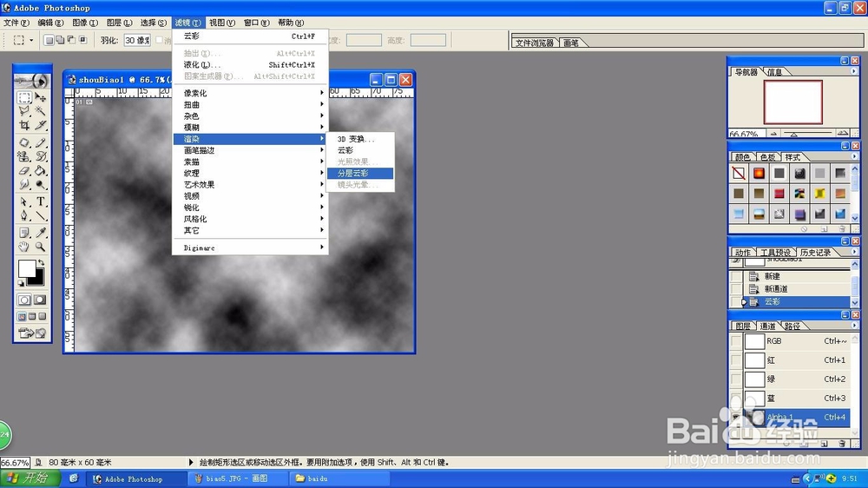This screenshot has width=868, height=488.
Task: Select the Eyedropper tool
Action: (x=41, y=233)
